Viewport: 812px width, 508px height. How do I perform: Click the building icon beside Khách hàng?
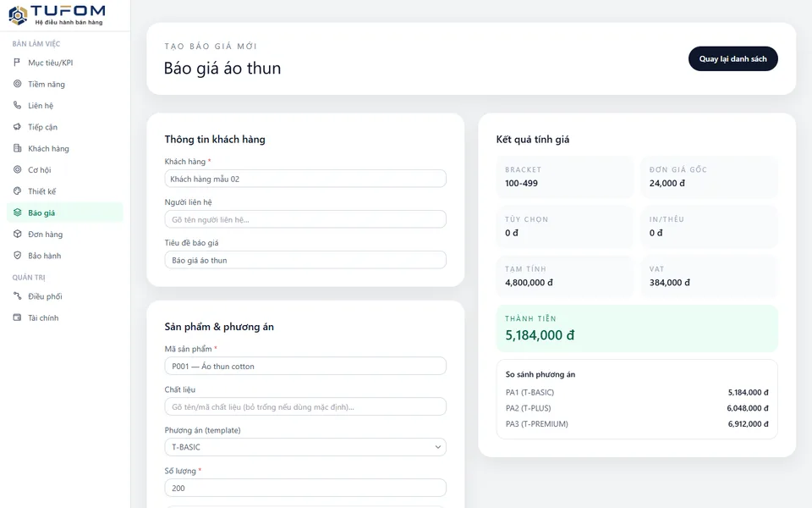[x=17, y=148]
